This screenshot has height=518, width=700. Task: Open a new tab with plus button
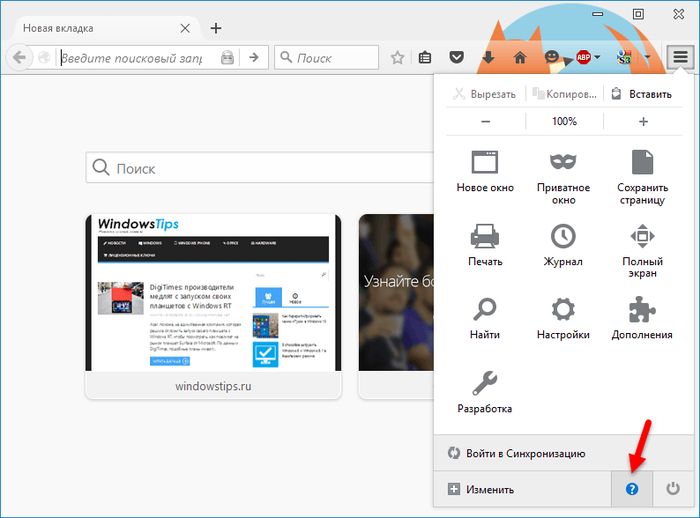[x=216, y=28]
